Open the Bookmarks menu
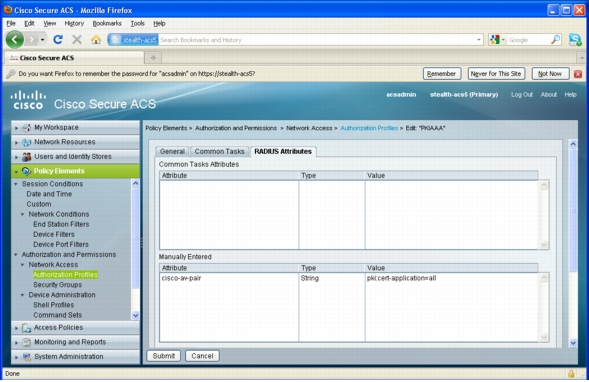 107,23
